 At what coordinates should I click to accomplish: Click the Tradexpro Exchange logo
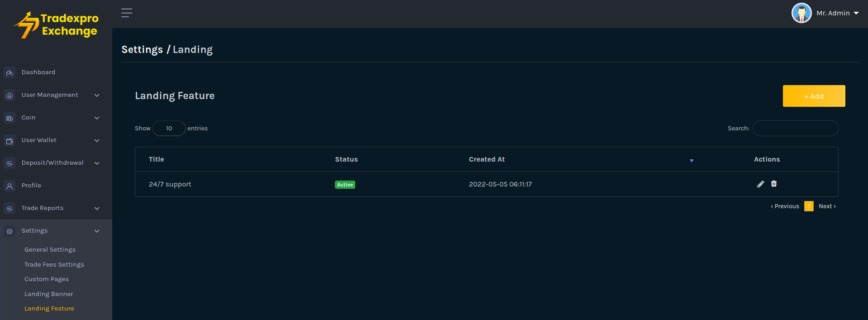click(x=57, y=25)
